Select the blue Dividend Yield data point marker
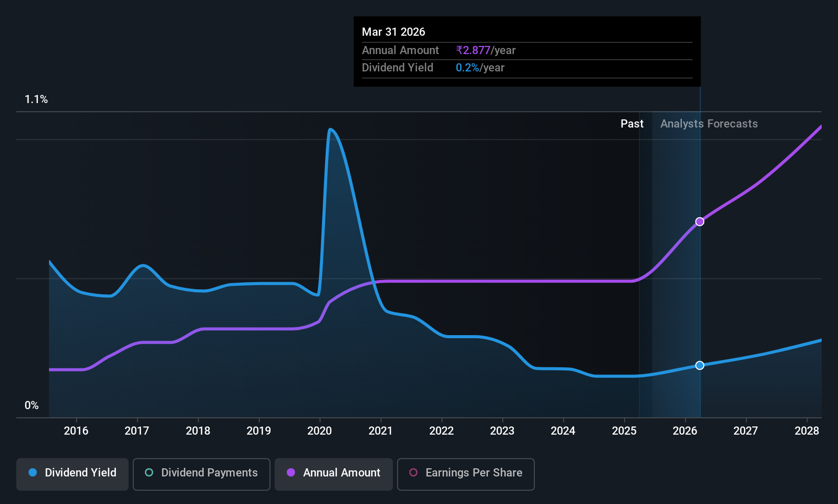 pos(700,365)
